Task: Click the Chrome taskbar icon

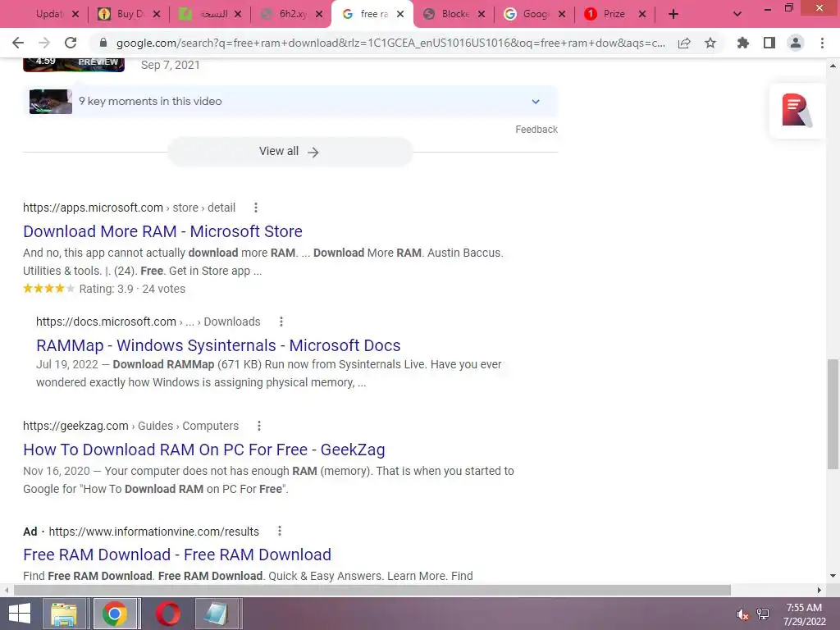Action: (x=115, y=614)
